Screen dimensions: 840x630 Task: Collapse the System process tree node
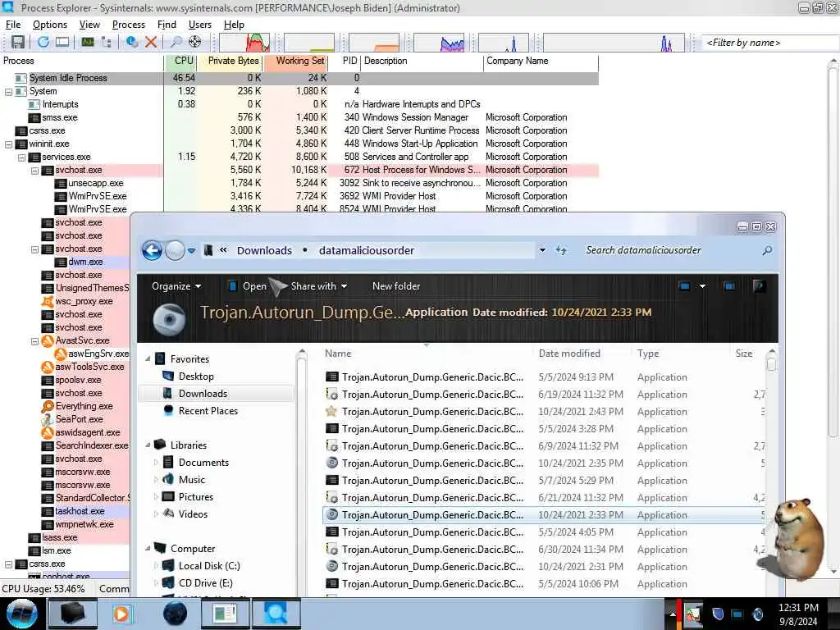[8, 92]
